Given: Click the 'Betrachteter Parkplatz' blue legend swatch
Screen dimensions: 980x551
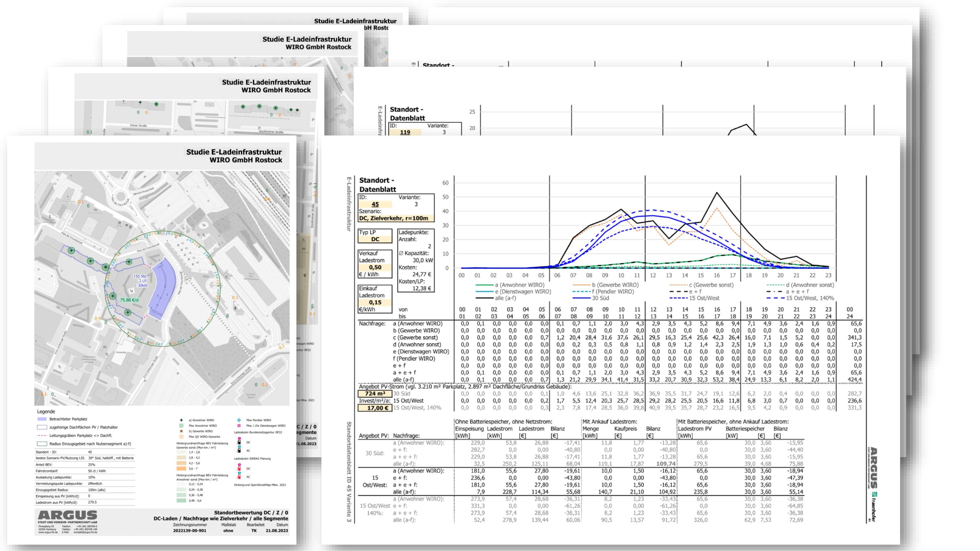Looking at the screenshot, I should 42,419.
